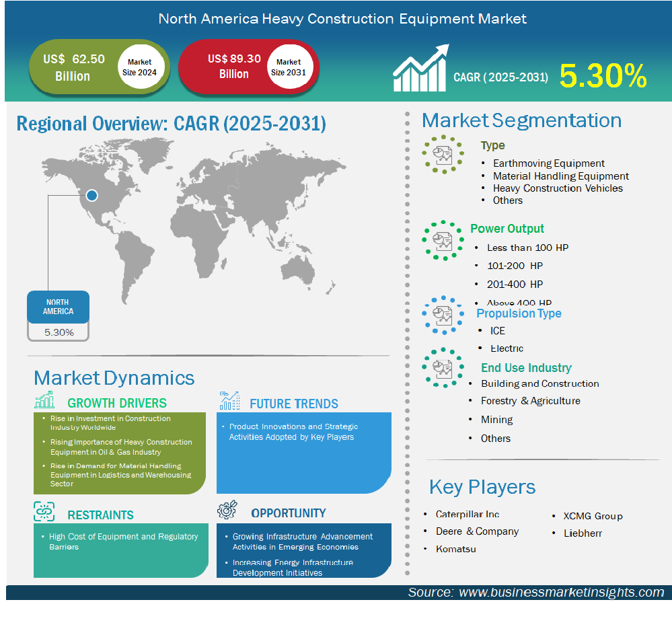This screenshot has height=637, width=672.
Task: Click the infographic title "North America Heavy Construction Equipment Market"
Action: pos(342,19)
